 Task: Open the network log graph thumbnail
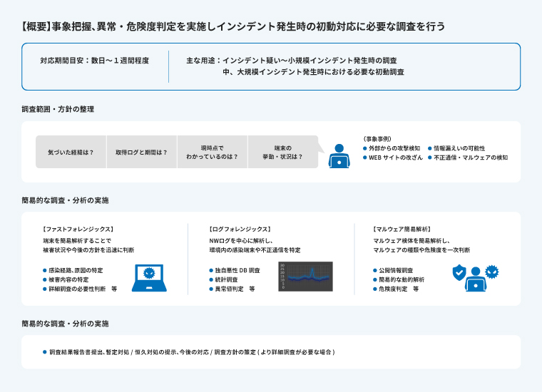305,277
